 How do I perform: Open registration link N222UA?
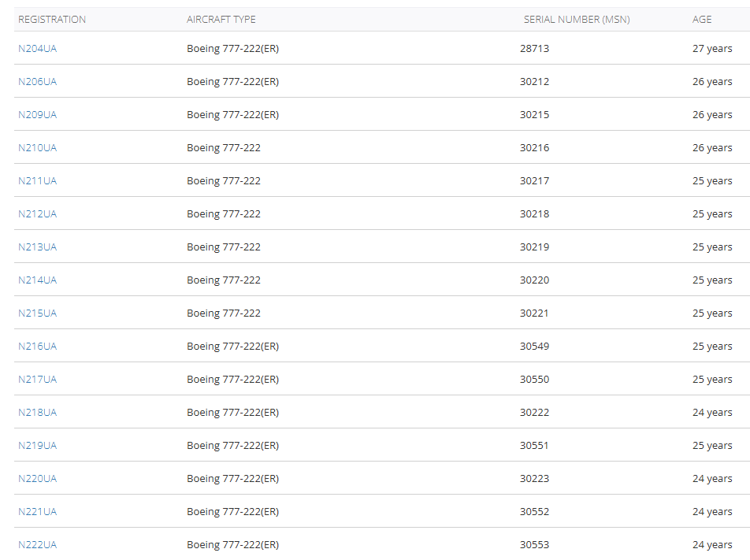[37, 544]
